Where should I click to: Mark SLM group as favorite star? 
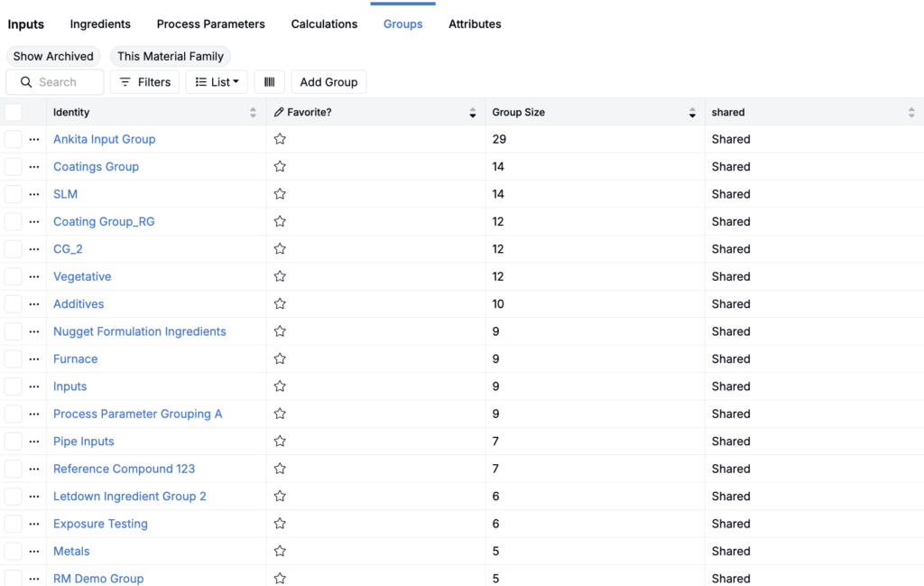pyautogui.click(x=280, y=194)
